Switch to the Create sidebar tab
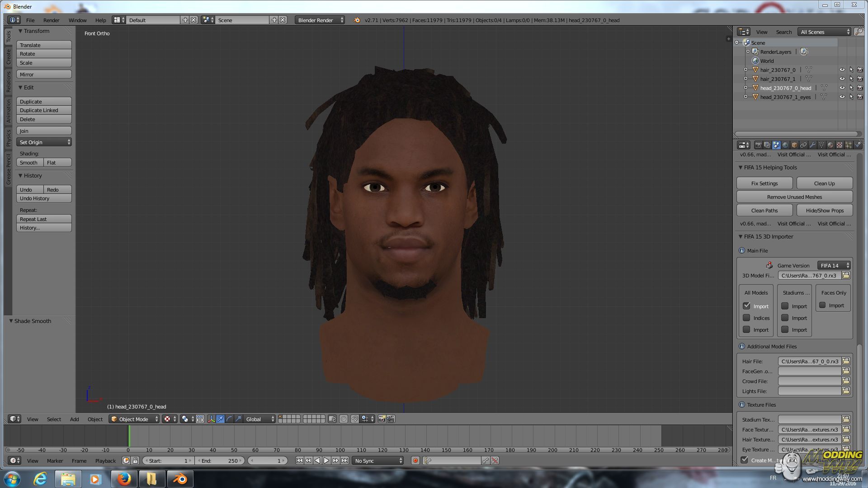This screenshot has height=488, width=868. tap(9, 57)
